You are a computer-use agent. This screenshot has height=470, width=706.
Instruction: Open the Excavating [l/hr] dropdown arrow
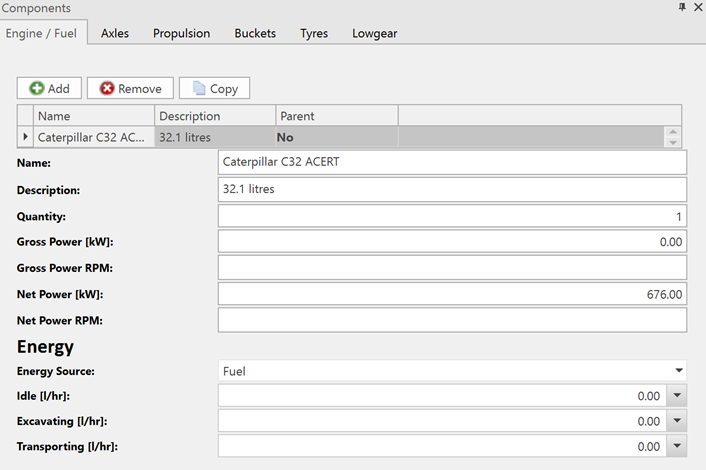(x=677, y=421)
